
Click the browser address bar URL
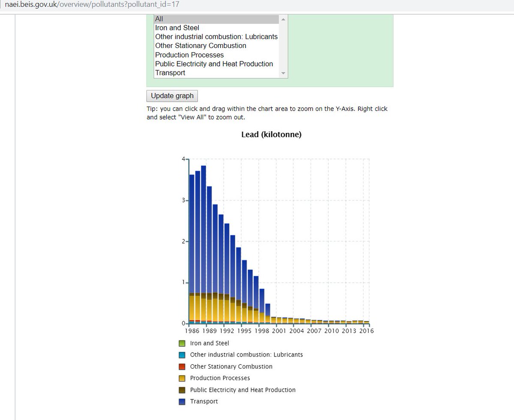tap(92, 4)
